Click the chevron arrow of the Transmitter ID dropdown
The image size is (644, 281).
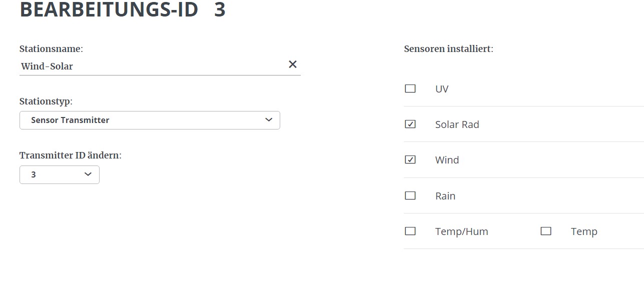88,174
